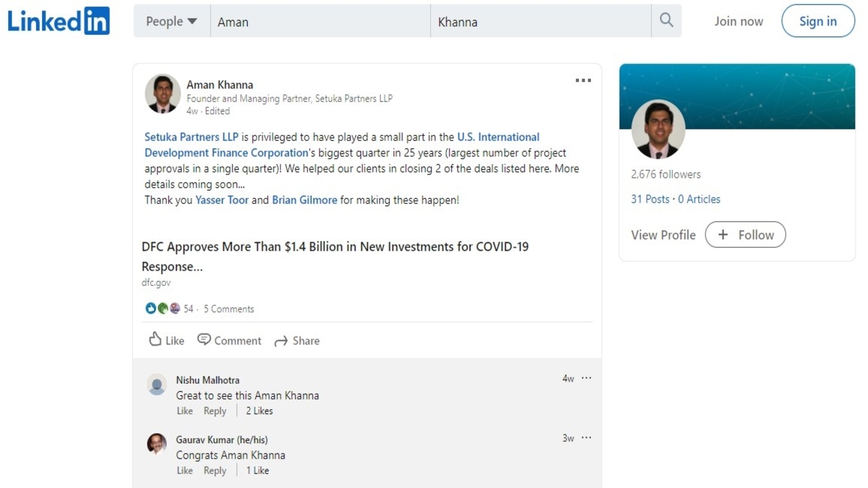The image size is (868, 488).
Task: Open the People search filter dropdown
Action: pos(172,21)
